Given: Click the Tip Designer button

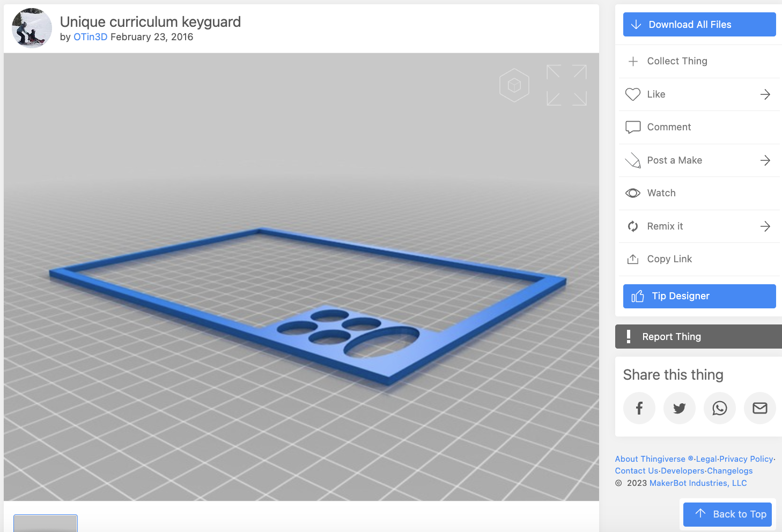Looking at the screenshot, I should tap(699, 296).
